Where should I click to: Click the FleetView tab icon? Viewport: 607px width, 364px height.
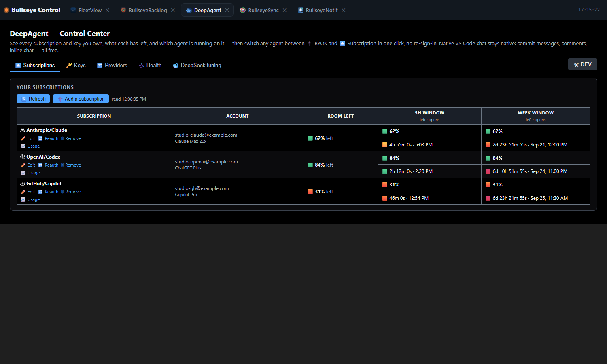(73, 10)
